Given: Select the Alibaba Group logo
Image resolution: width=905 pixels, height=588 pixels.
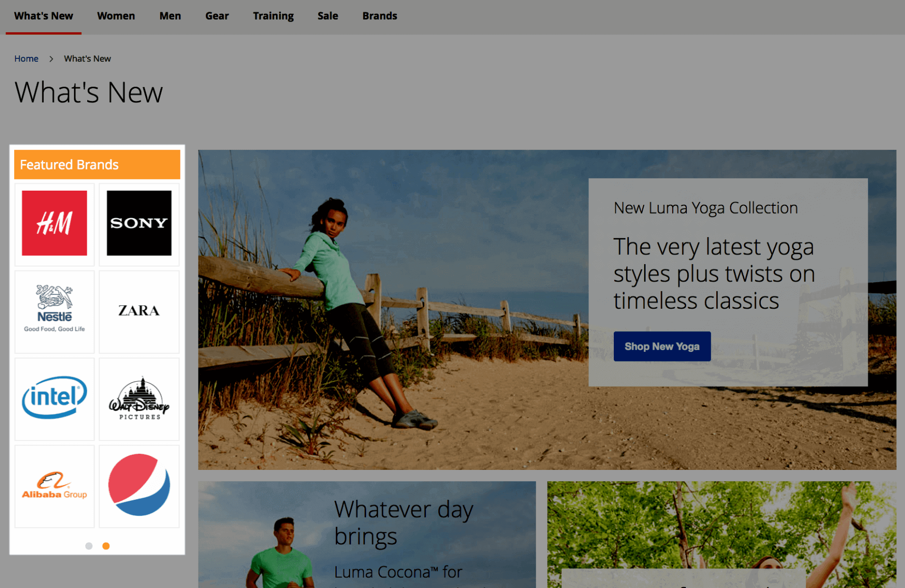Looking at the screenshot, I should click(x=54, y=486).
